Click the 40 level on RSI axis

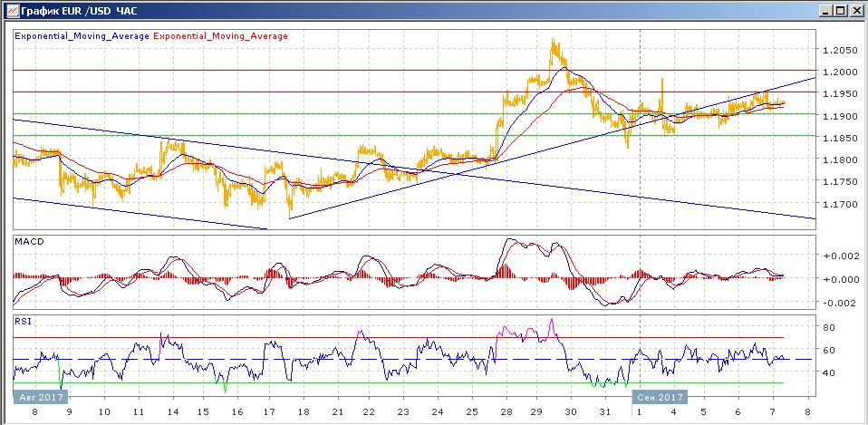[830, 372]
